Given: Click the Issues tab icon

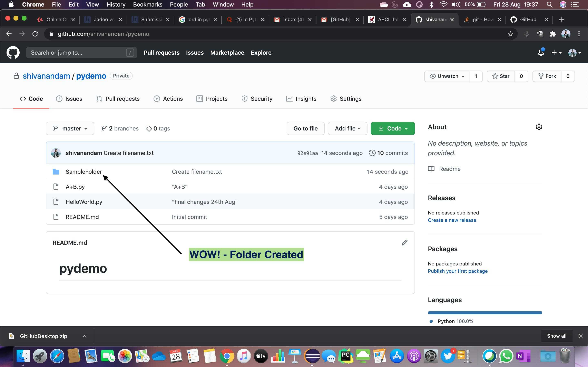Looking at the screenshot, I should click(x=58, y=98).
